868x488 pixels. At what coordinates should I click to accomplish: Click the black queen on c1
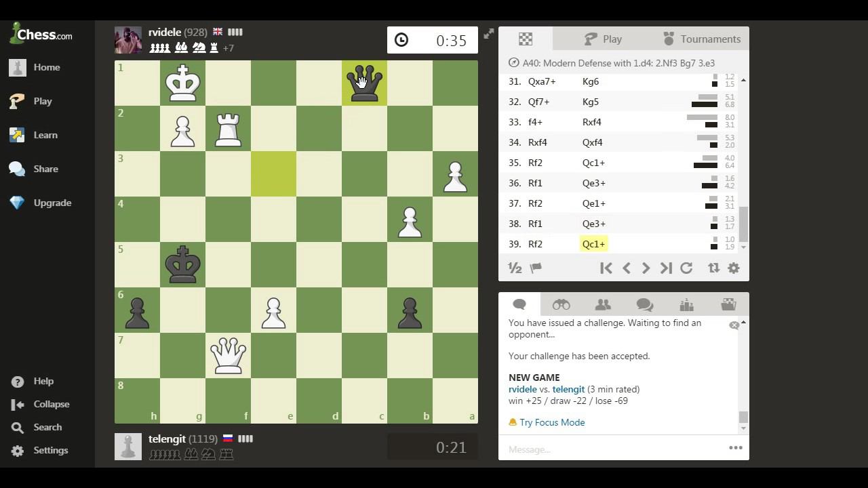pos(364,83)
